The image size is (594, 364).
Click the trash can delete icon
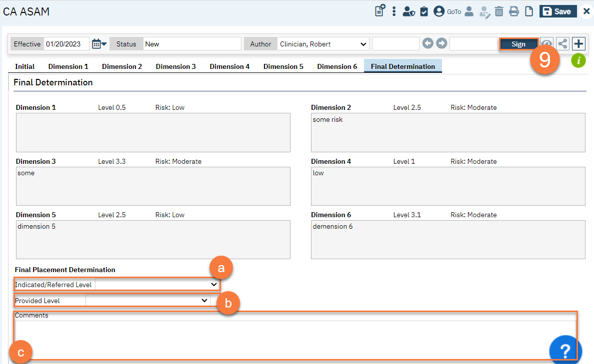click(499, 11)
